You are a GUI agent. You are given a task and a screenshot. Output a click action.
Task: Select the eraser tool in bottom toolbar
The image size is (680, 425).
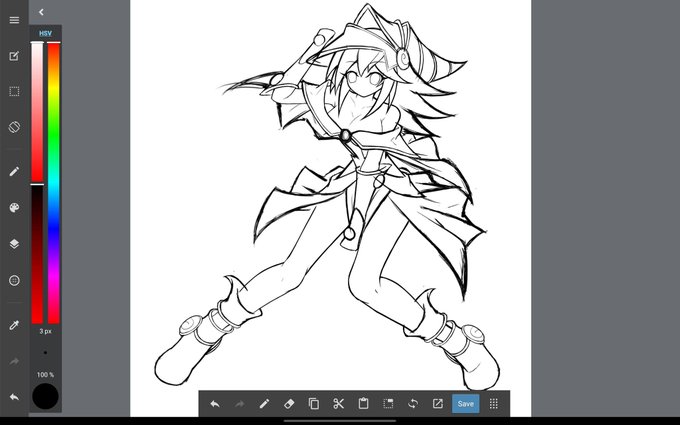coord(289,404)
